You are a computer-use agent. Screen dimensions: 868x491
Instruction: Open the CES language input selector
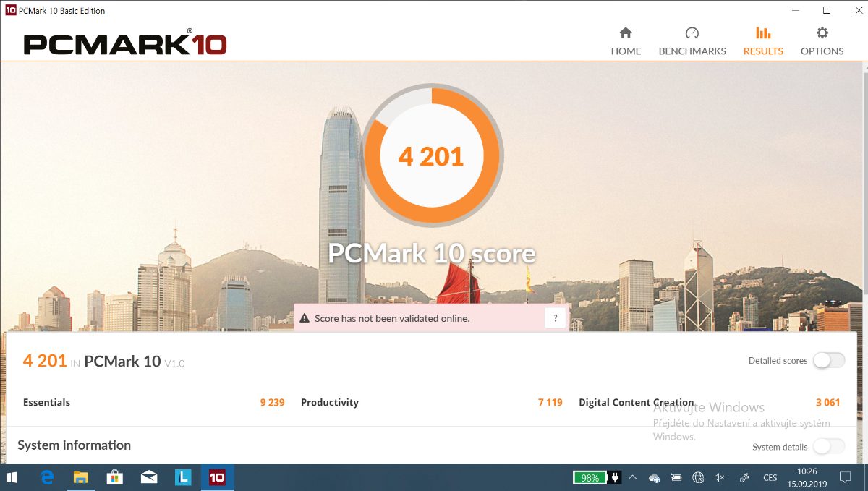pyautogui.click(x=770, y=477)
